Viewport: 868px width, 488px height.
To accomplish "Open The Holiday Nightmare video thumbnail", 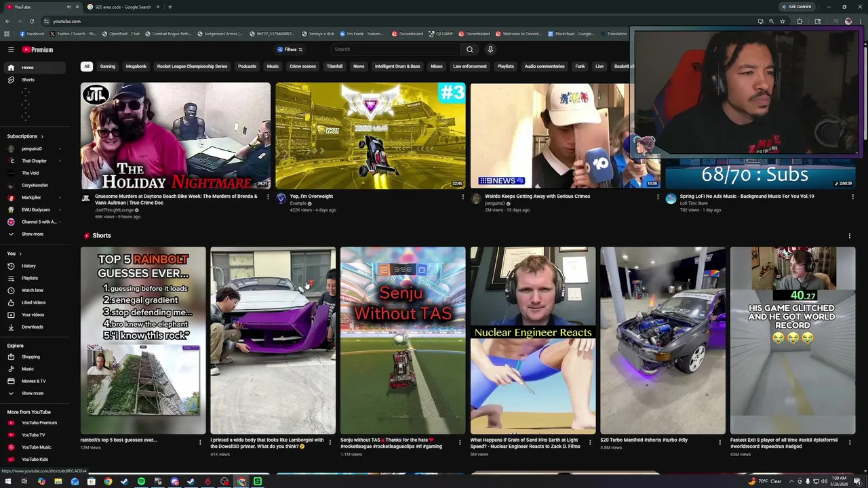I will pos(176,136).
